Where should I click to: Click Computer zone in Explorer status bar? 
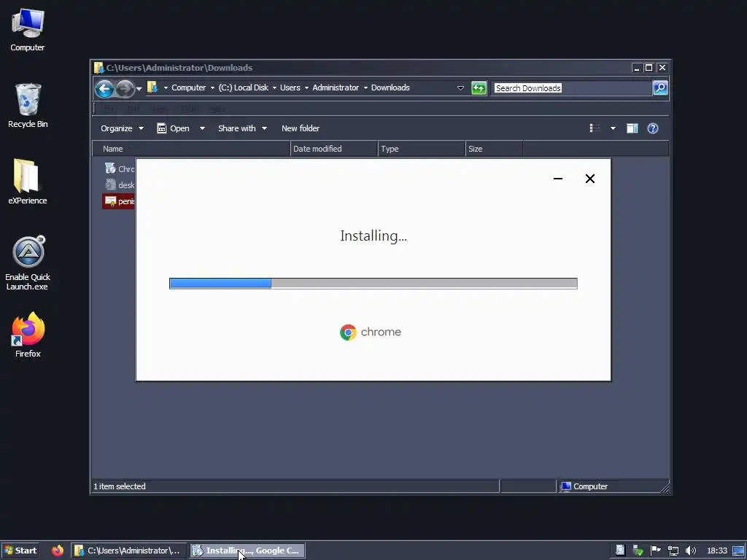tap(584, 486)
